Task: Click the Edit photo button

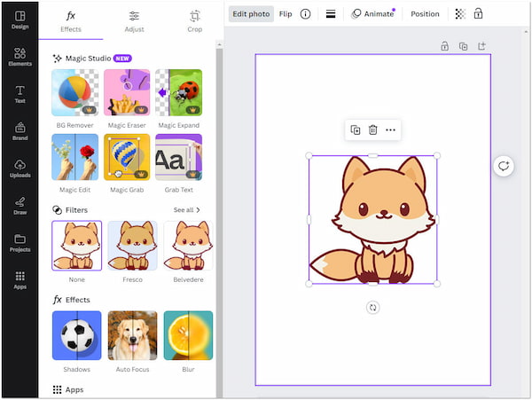Action: [251, 14]
